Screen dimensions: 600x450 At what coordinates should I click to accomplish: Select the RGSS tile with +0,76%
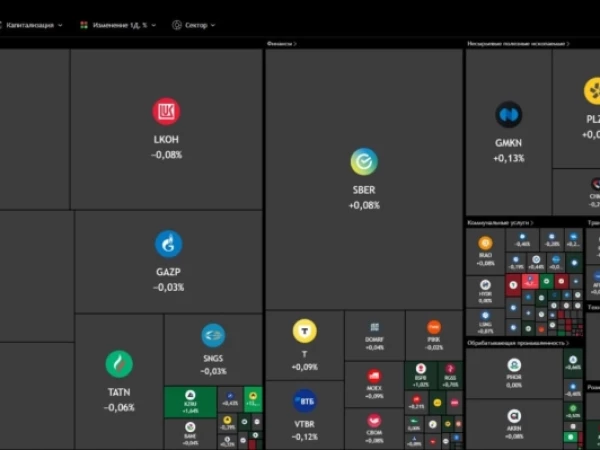point(450,375)
